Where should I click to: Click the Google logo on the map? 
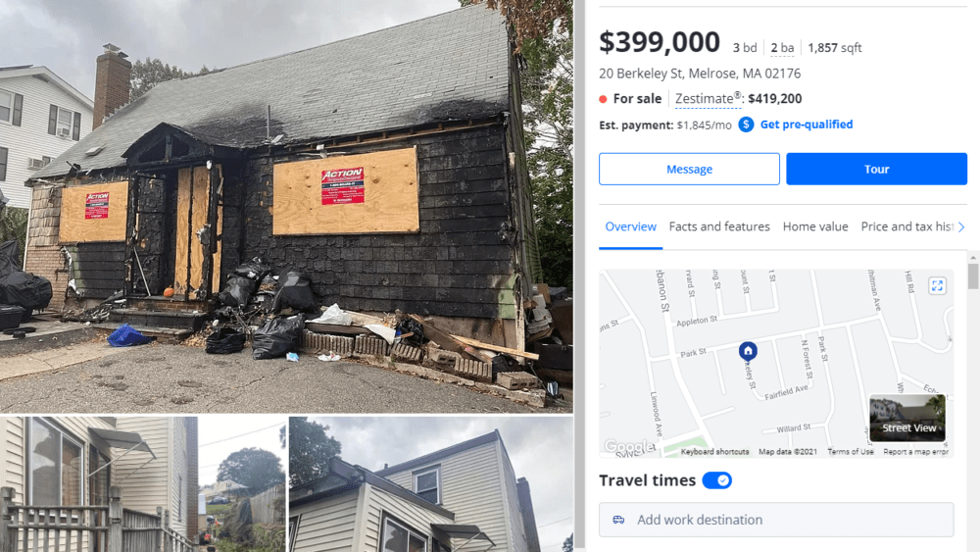[x=629, y=446]
